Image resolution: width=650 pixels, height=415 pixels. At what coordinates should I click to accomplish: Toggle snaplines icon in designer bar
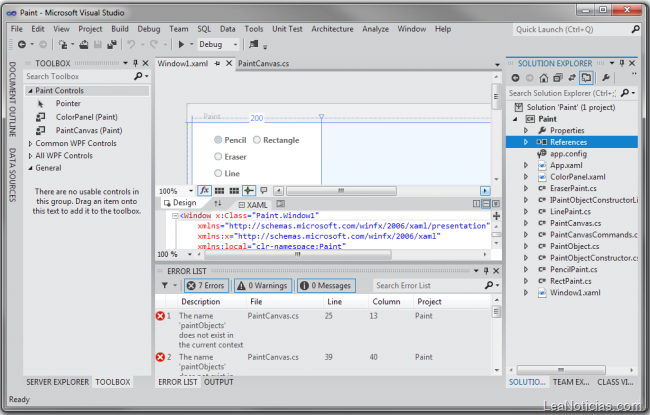[249, 191]
